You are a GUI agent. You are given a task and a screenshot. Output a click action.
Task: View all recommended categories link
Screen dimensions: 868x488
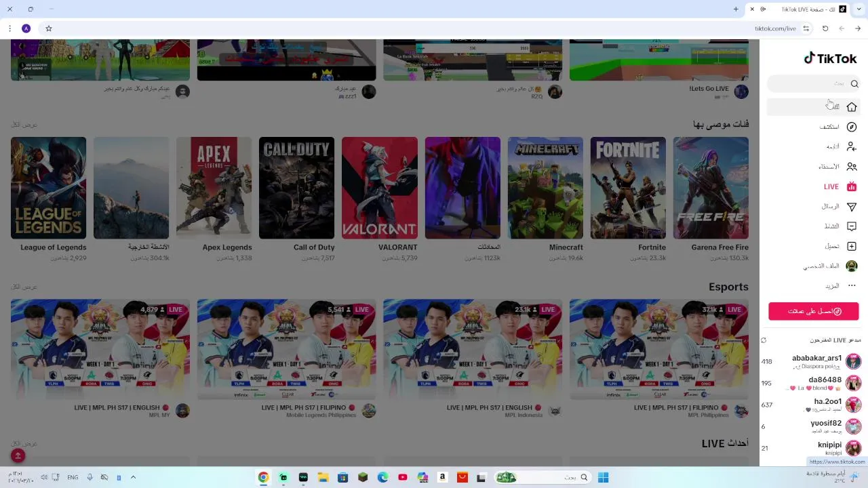[x=24, y=125]
